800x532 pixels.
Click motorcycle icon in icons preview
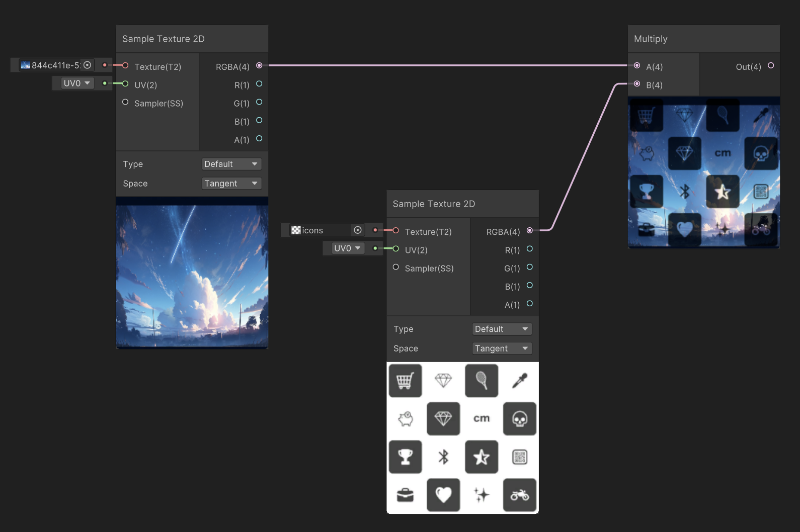click(520, 495)
